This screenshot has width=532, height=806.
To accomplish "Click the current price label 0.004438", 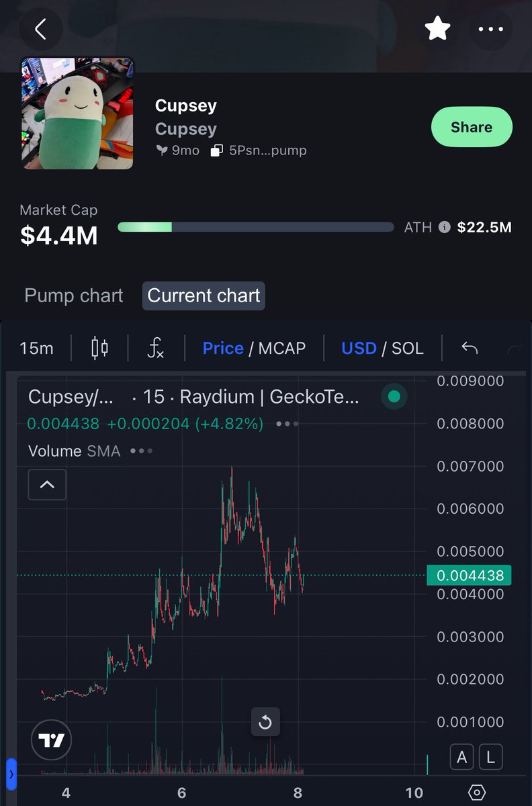I will pos(470,575).
